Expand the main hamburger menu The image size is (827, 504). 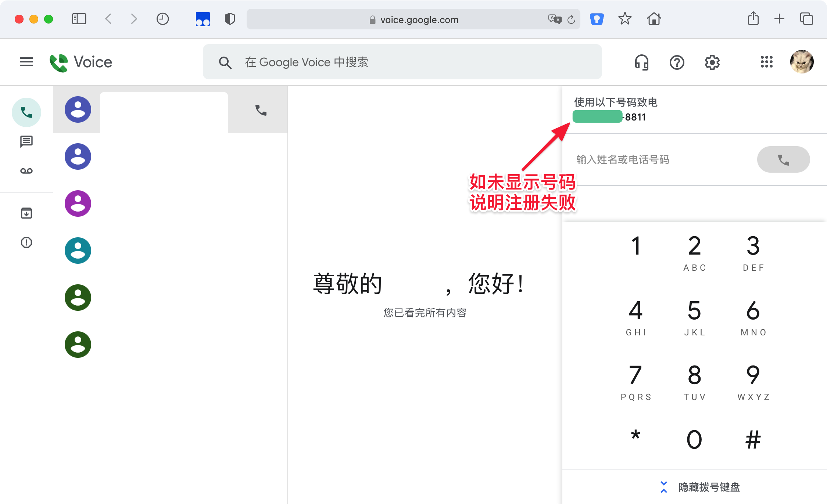tap(26, 62)
